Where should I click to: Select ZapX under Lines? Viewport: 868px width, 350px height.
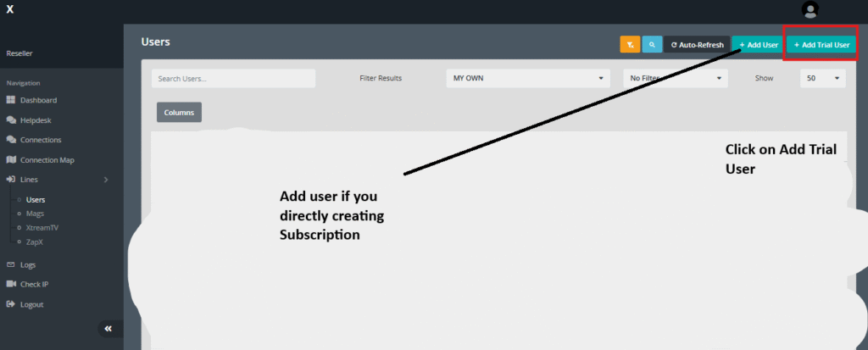point(36,242)
